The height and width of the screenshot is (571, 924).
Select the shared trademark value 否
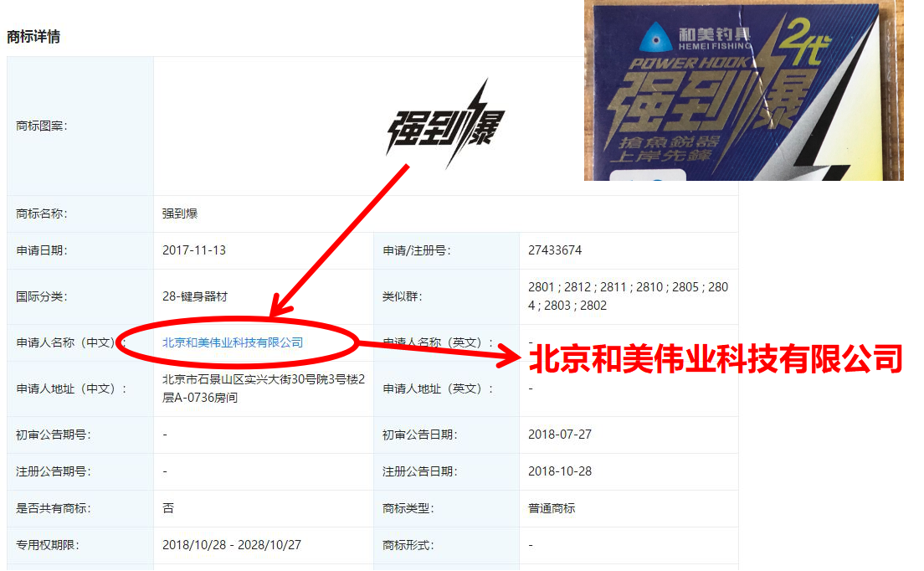click(168, 508)
